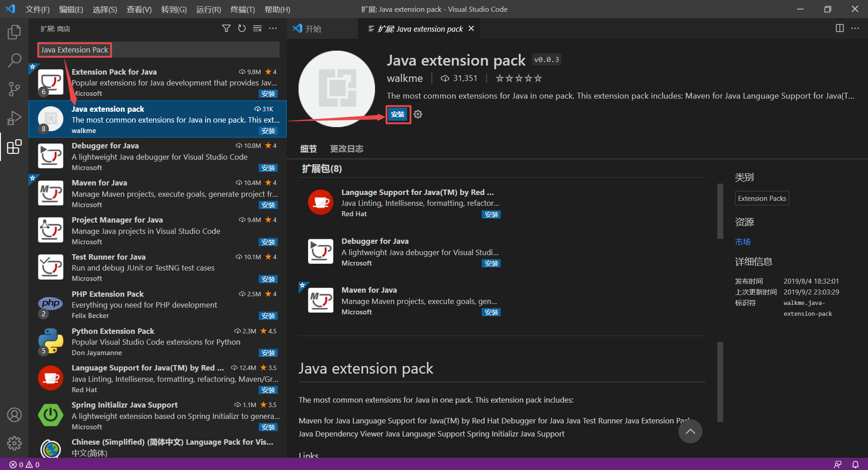Install Maven for Java in pack list
Image resolution: width=868 pixels, height=470 pixels.
(491, 312)
